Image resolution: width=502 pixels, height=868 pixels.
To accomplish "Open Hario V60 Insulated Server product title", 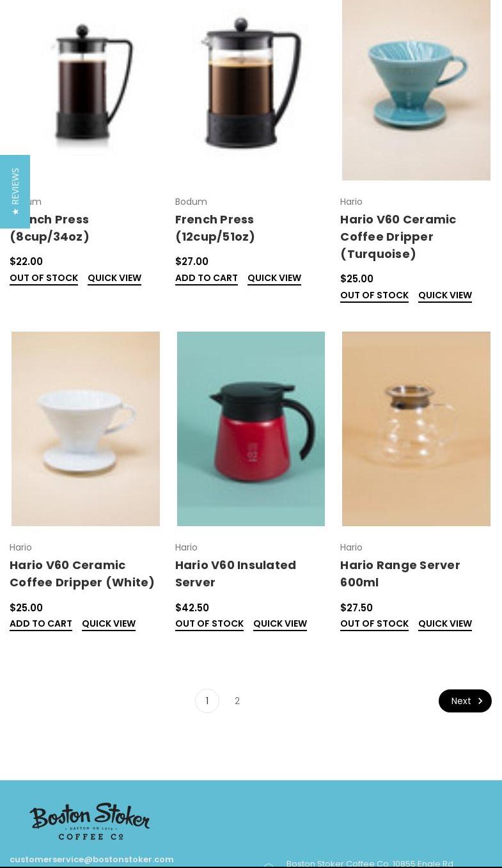I will (x=235, y=574).
